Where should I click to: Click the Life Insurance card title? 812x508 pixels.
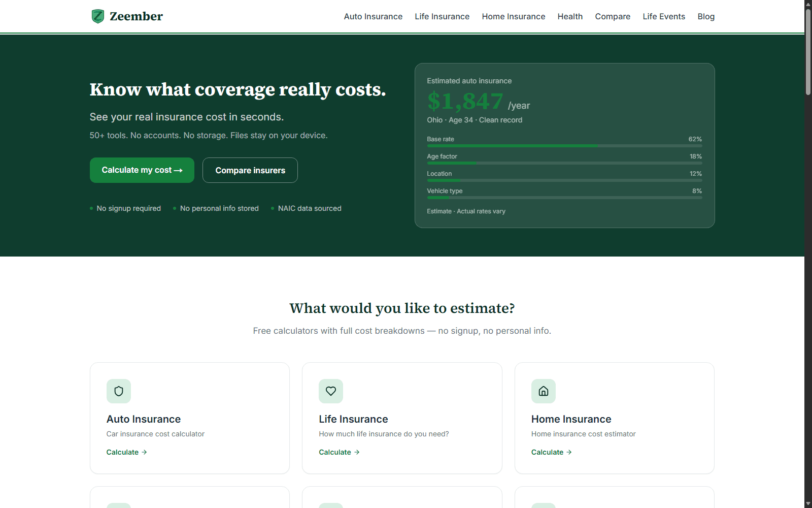coord(353,419)
